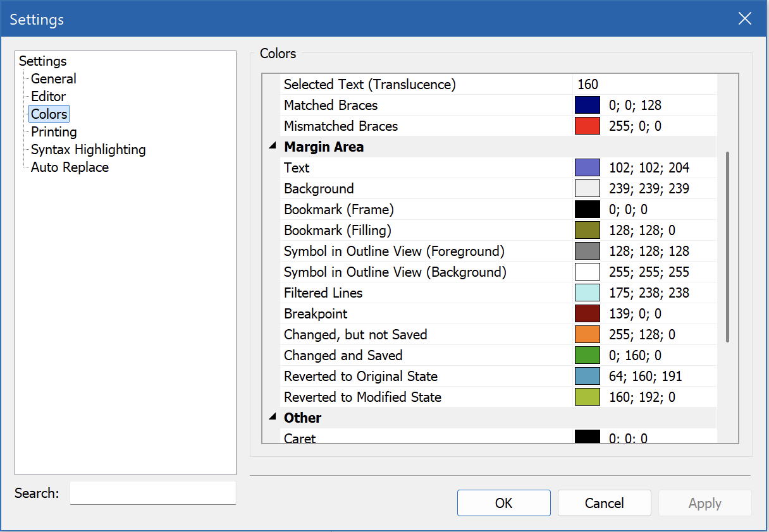Click the Other group header text
Image resolution: width=769 pixels, height=532 pixels.
coord(303,418)
